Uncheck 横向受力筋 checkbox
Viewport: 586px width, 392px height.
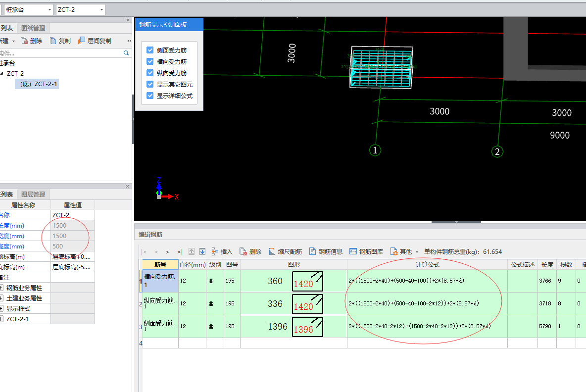[150, 61]
